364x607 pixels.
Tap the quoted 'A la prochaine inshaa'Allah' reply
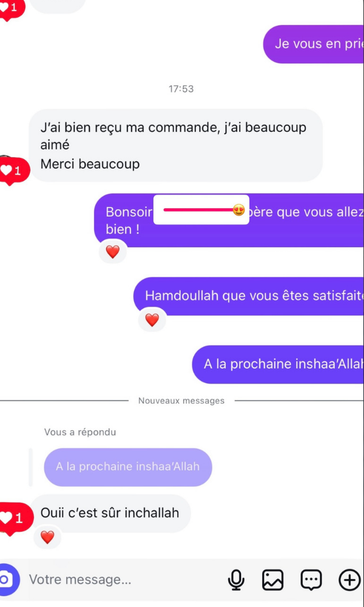(x=127, y=467)
